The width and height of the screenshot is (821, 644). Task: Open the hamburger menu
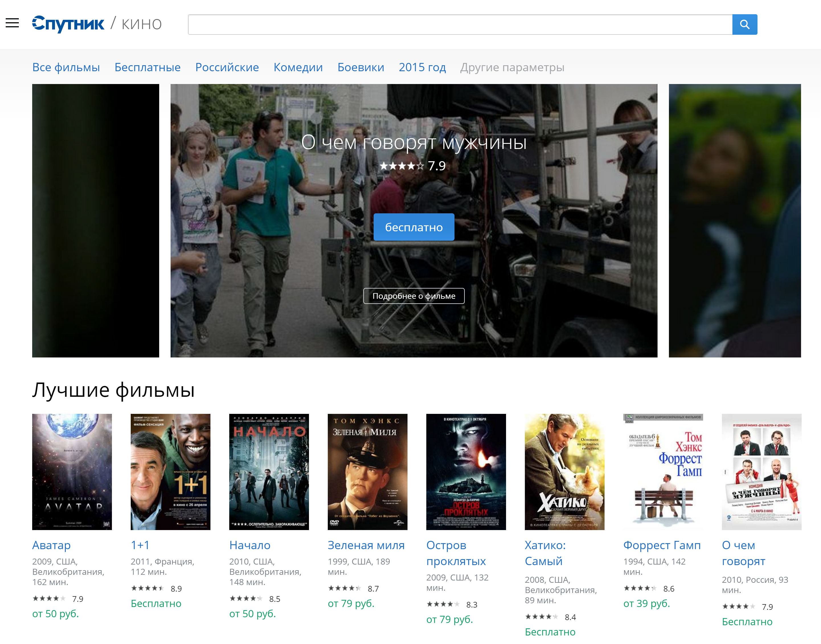12,23
